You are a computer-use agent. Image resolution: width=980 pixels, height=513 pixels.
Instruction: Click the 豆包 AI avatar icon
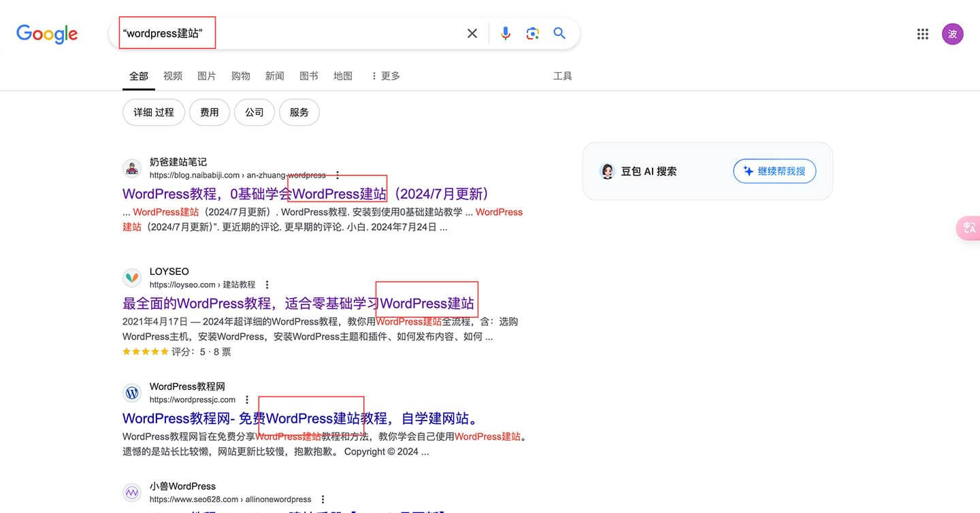tap(607, 171)
